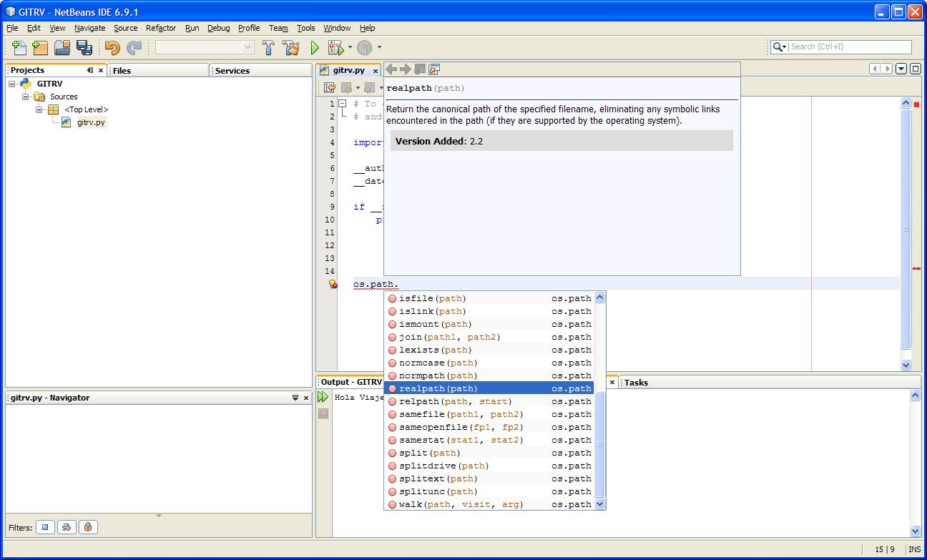Viewport: 927px width, 560px height.
Task: Go back in documentation popup
Action: (391, 69)
